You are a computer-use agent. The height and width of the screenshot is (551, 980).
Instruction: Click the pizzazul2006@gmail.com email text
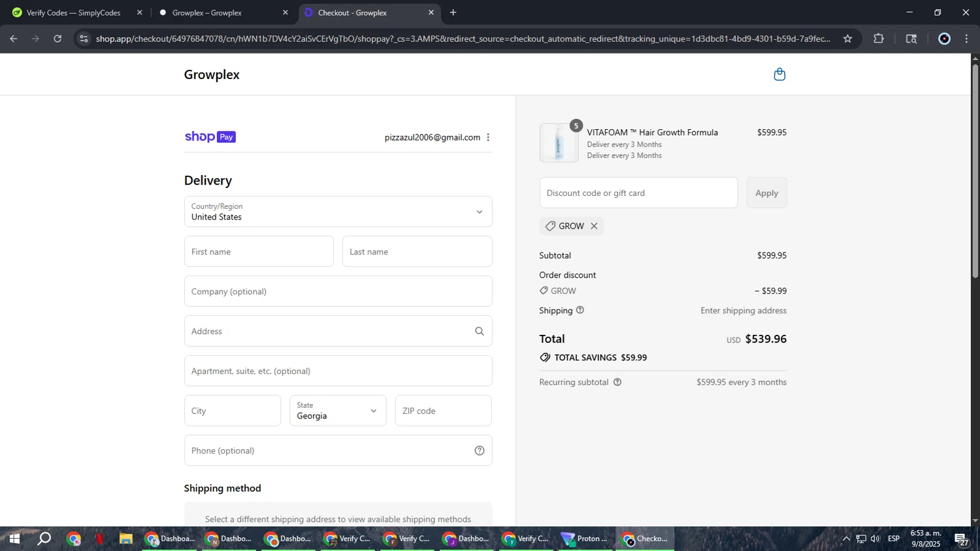tap(433, 137)
